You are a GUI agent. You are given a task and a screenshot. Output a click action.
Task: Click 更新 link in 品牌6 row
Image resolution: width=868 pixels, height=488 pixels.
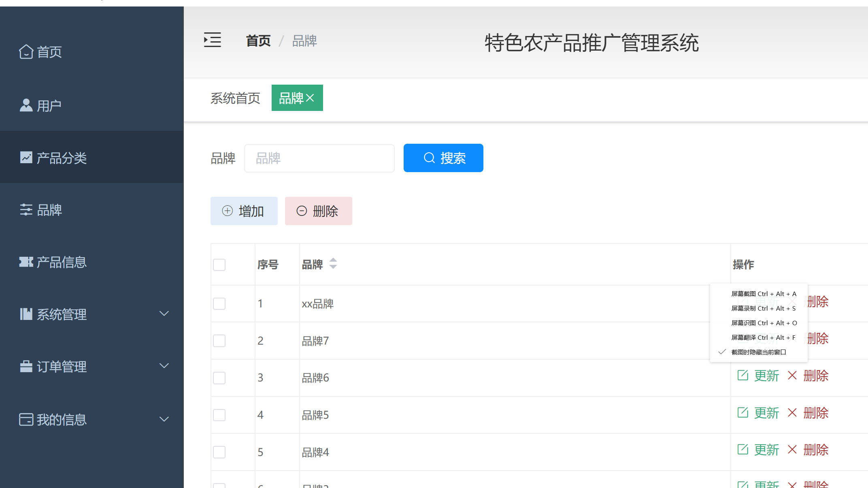coord(767,375)
